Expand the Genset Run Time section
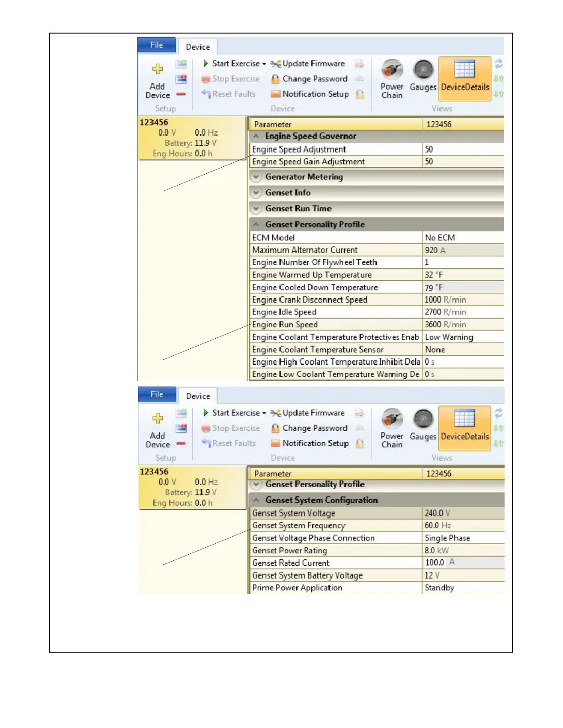 (x=256, y=209)
